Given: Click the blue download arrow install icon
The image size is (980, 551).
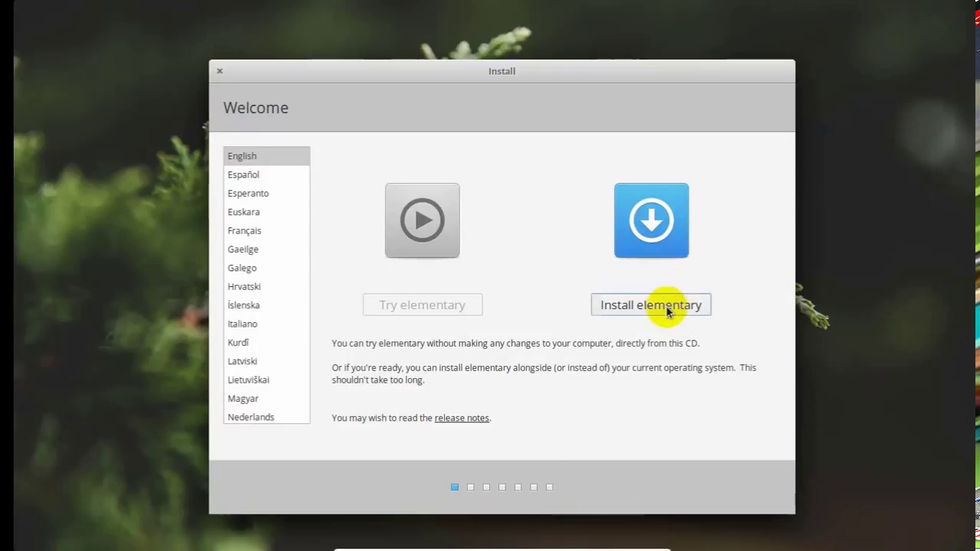Looking at the screenshot, I should click(x=651, y=220).
